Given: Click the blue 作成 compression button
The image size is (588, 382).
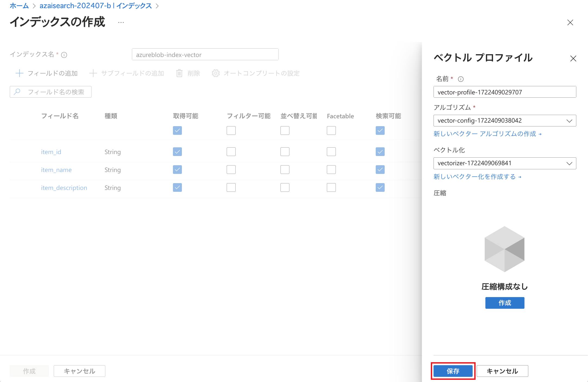Looking at the screenshot, I should (505, 303).
